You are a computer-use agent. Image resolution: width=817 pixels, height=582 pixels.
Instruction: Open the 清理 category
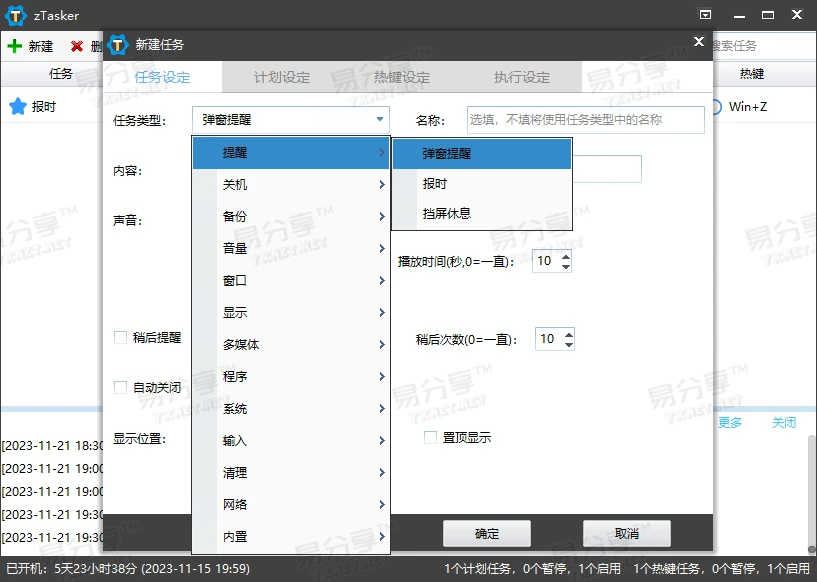[x=291, y=473]
